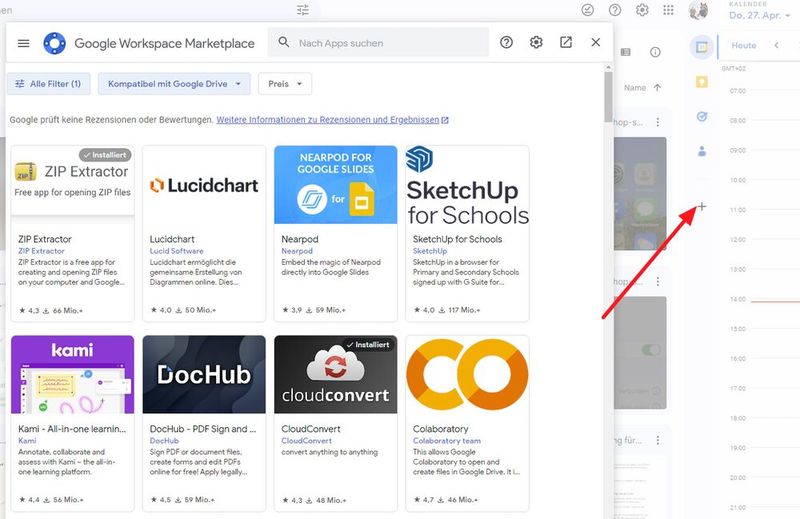Image resolution: width=800 pixels, height=519 pixels.
Task: Select 'Kami - All-in-one learnin...' title
Action: tap(72, 429)
